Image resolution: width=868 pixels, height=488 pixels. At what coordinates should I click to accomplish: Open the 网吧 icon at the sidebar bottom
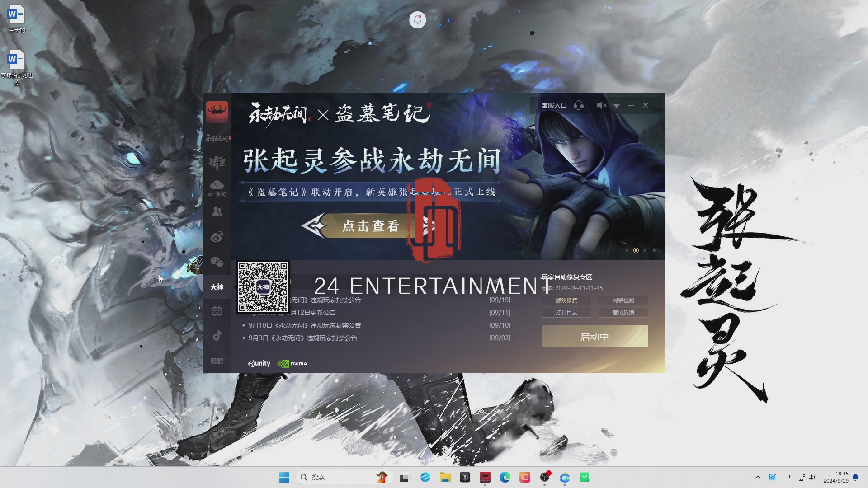pos(217,361)
